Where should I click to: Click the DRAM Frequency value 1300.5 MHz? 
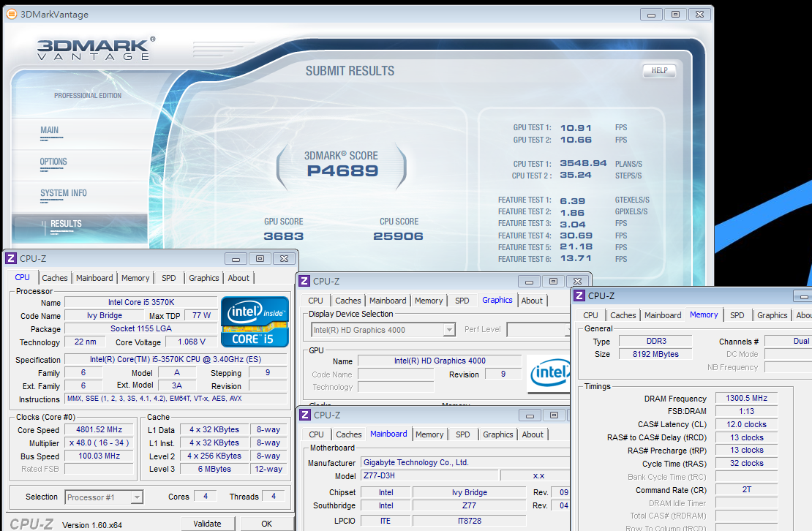point(746,398)
